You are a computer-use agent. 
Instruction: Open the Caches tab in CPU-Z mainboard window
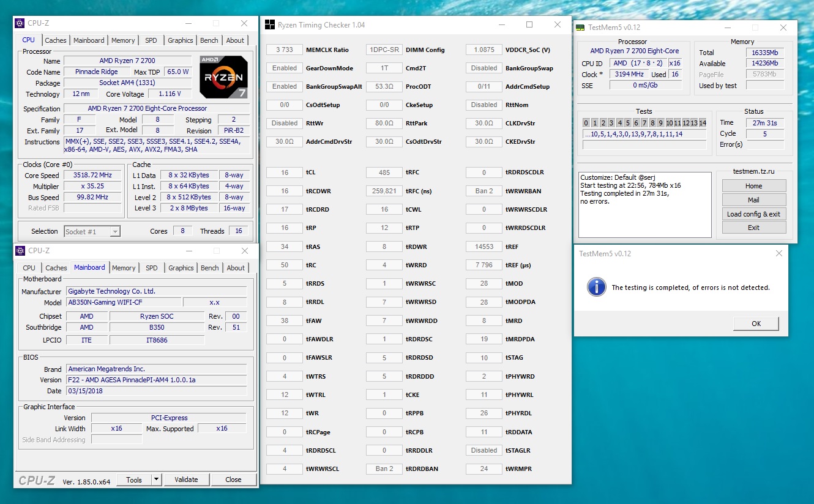56,268
